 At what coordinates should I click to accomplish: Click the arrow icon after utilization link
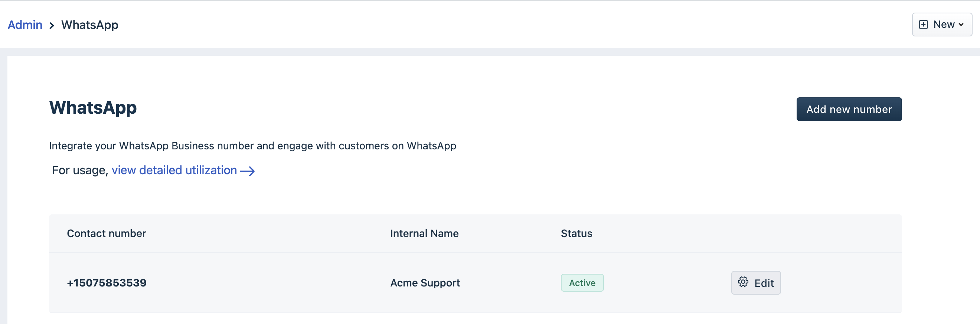tap(247, 171)
